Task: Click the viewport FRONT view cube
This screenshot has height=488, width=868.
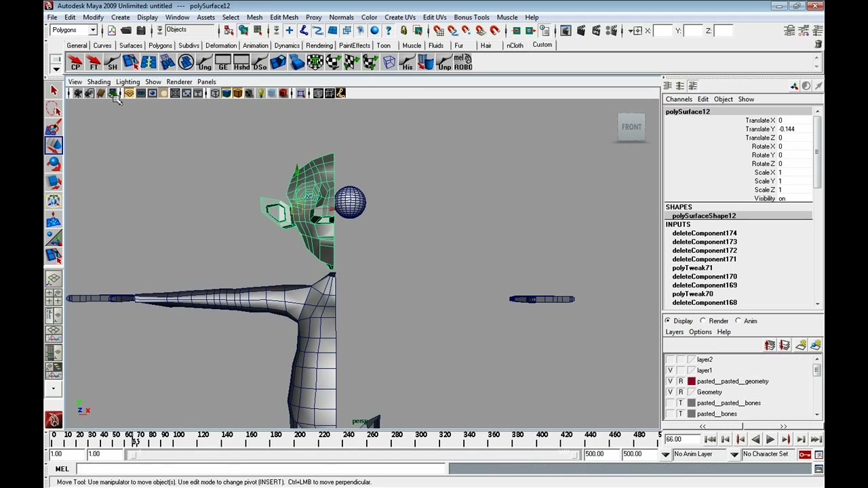Action: pos(631,127)
